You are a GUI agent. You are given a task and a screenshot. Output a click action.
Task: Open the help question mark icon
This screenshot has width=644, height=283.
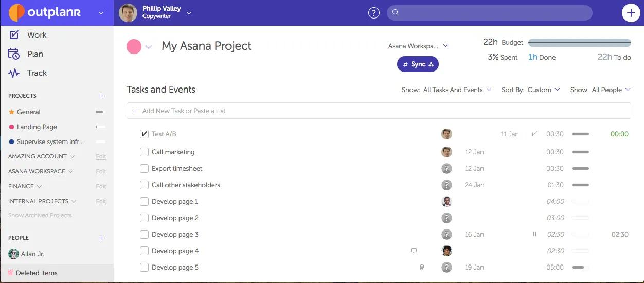(x=374, y=13)
